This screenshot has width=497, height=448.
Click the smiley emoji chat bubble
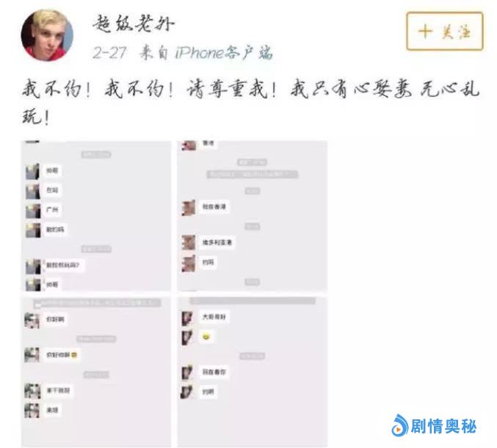(x=206, y=336)
